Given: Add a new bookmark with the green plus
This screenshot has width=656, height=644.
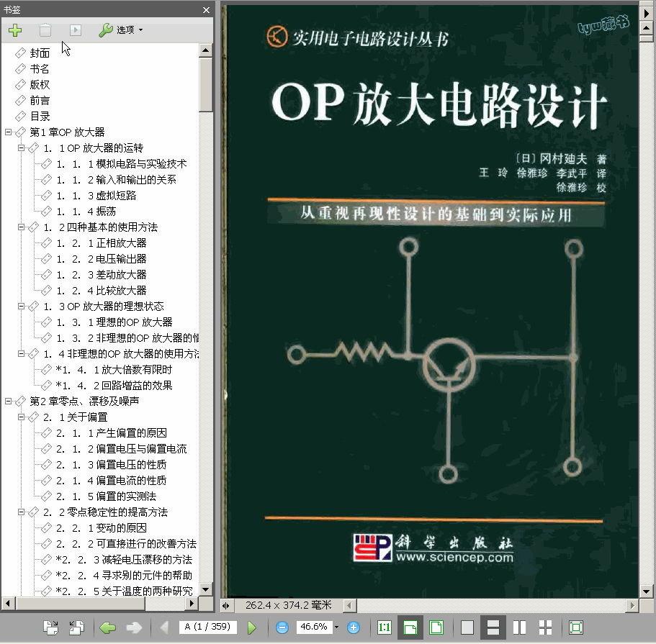Looking at the screenshot, I should pos(15,30).
